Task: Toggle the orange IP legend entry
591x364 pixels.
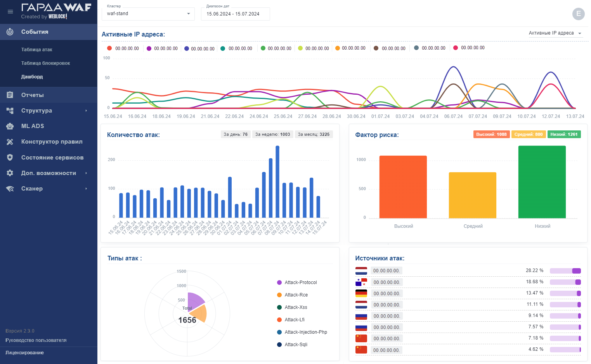Action: click(x=350, y=48)
